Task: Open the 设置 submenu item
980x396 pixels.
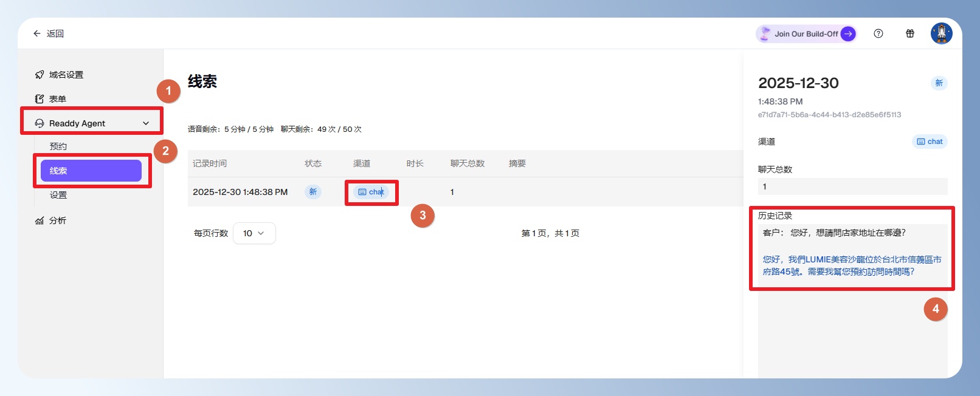Action: click(x=58, y=195)
